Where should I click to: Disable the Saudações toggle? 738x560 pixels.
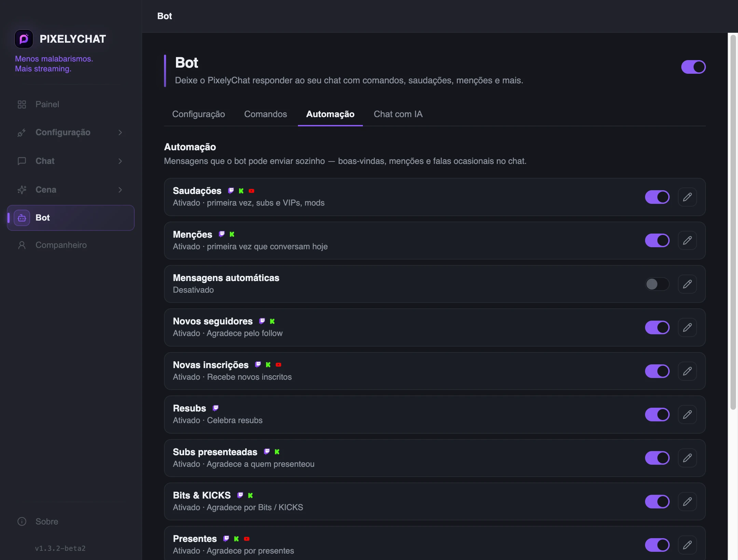[657, 197]
